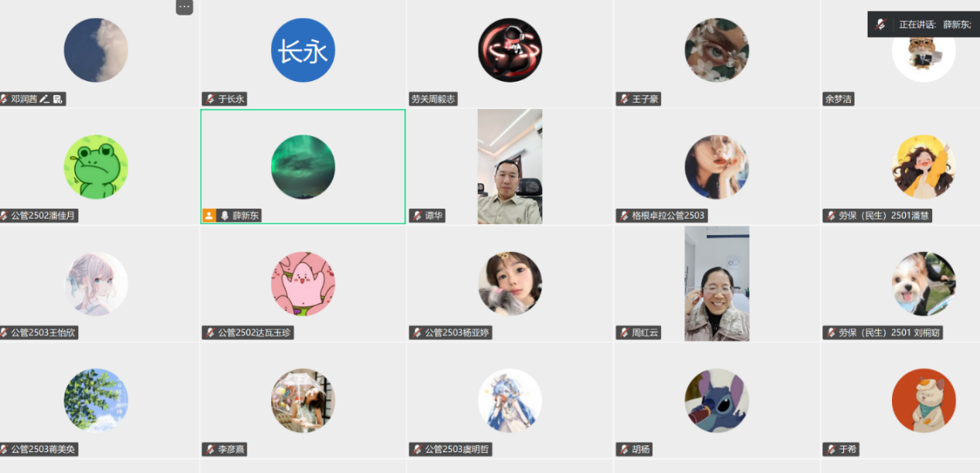Select the frog avatar of 公管2502潘佳月

(96, 167)
